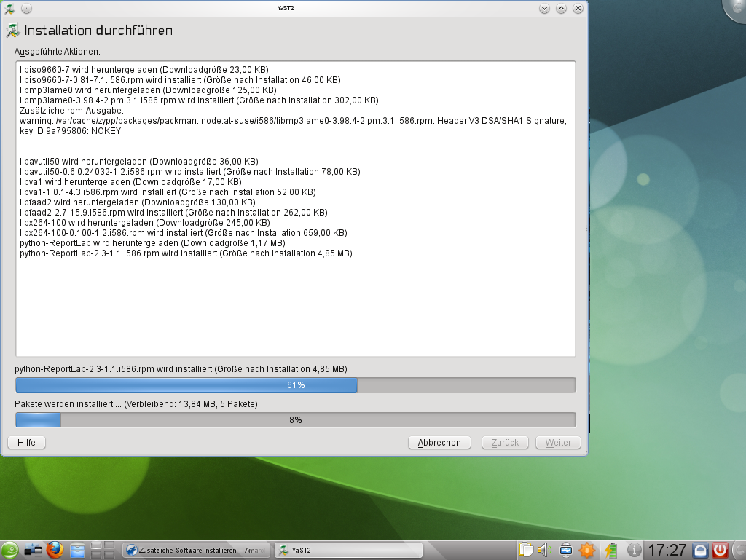Open the openSUSE updater sun icon

pyautogui.click(x=586, y=550)
